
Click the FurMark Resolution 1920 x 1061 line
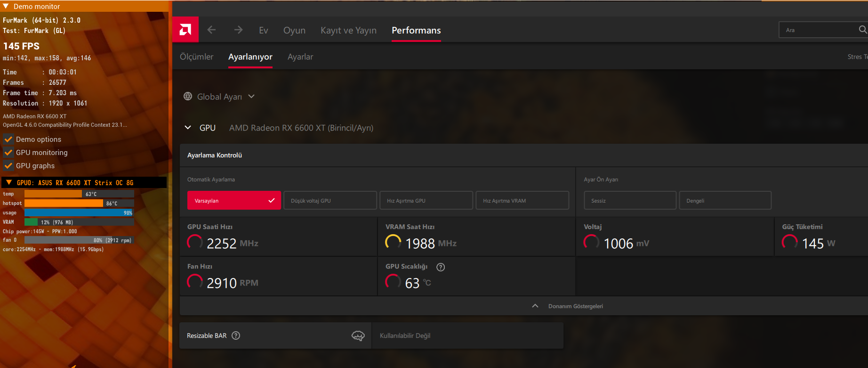click(x=45, y=103)
